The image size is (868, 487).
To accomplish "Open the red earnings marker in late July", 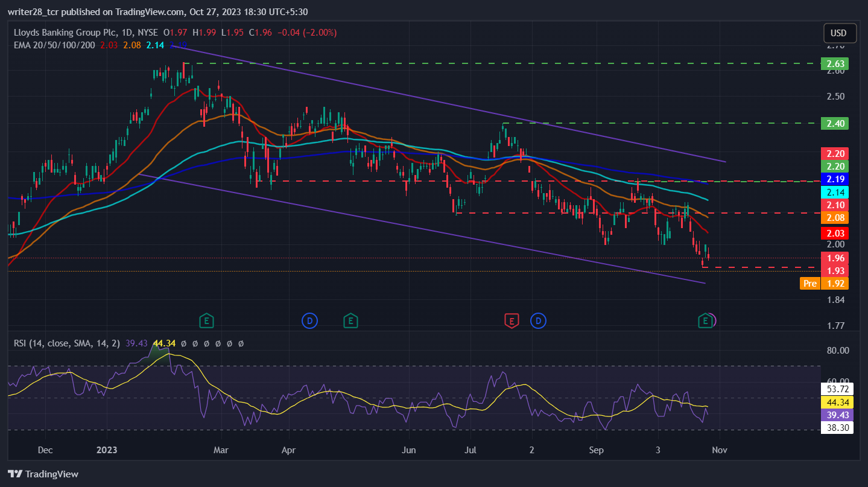I will pos(512,320).
